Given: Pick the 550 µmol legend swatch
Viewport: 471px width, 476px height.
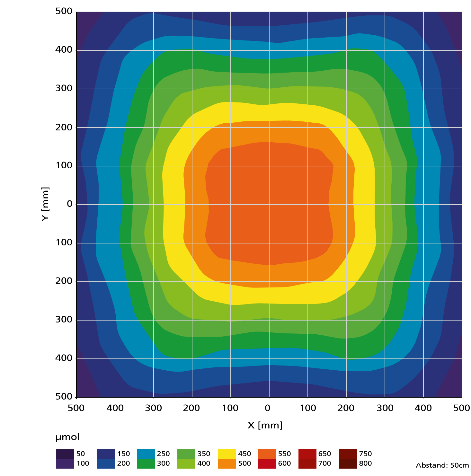Looking at the screenshot, I should point(267,454).
